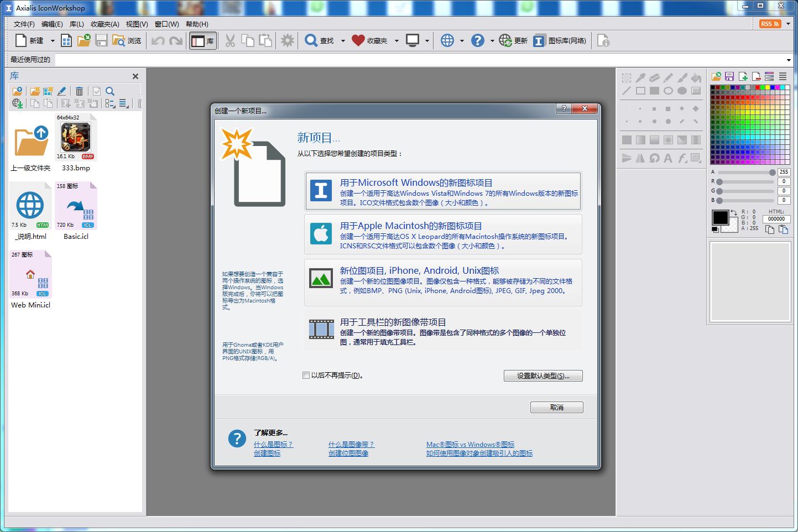
Task: Click the Undo arrow in the toolbar
Action: pos(158,41)
